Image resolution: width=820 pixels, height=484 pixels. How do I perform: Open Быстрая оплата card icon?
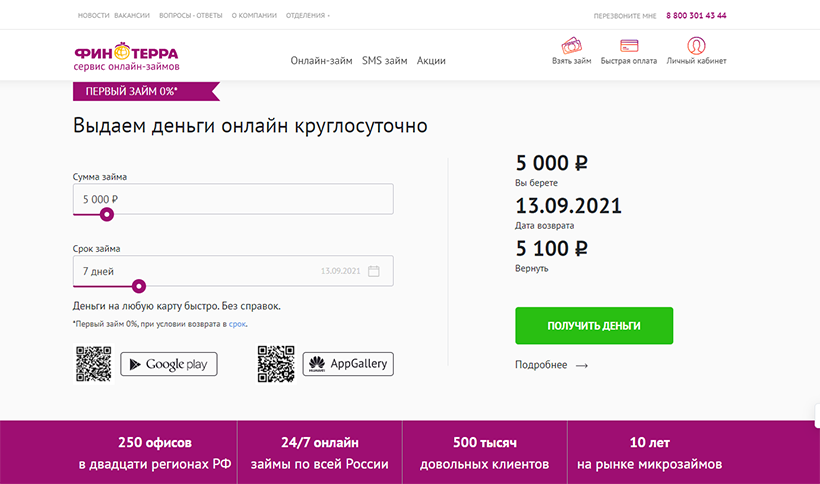[629, 45]
